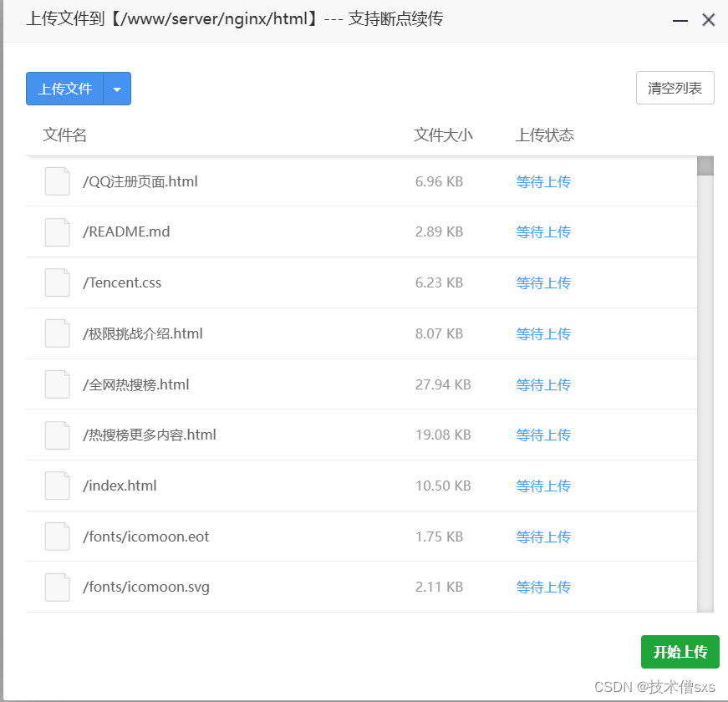Click the 文件大小 column header
The width and height of the screenshot is (728, 702).
(443, 135)
